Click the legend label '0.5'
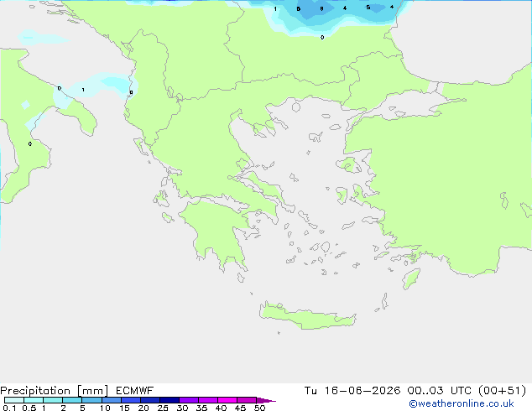532x411 pixels. pos(29,408)
